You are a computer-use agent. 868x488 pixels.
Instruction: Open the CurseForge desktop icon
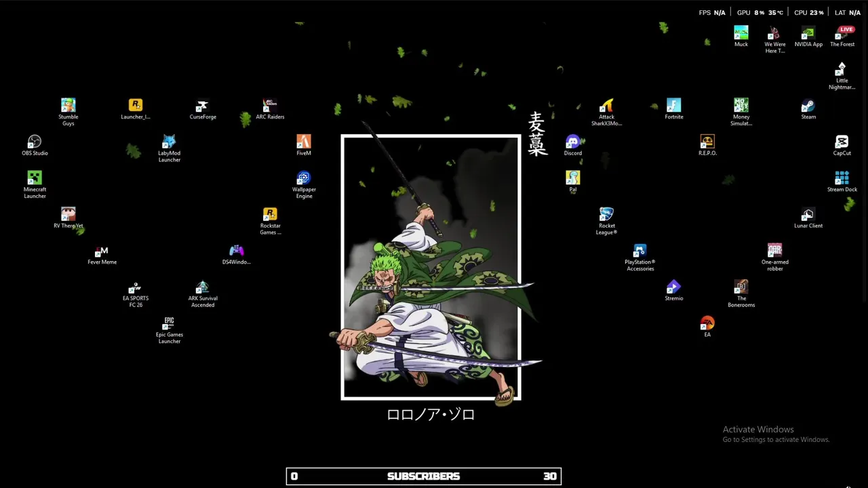pyautogui.click(x=203, y=108)
